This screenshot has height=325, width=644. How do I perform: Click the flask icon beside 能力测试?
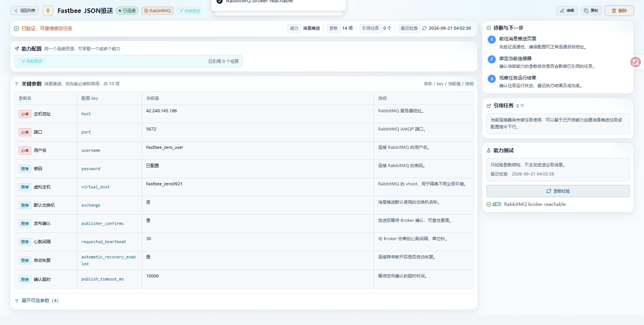[489, 151]
